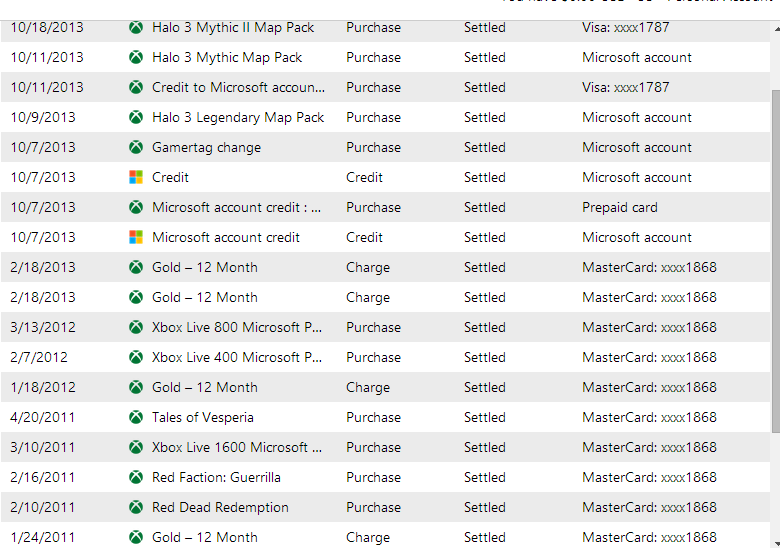The width and height of the screenshot is (780, 548).
Task: Click date 4/20/2011
Action: (x=43, y=417)
